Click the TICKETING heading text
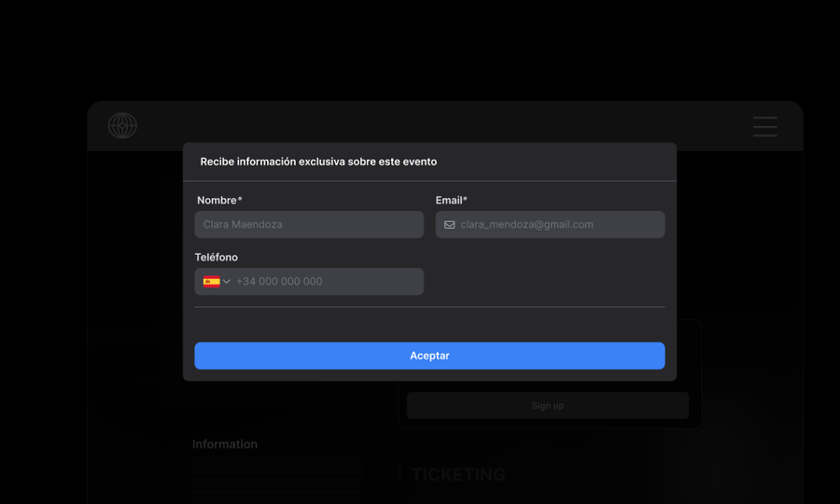This screenshot has height=504, width=840. coord(458,474)
